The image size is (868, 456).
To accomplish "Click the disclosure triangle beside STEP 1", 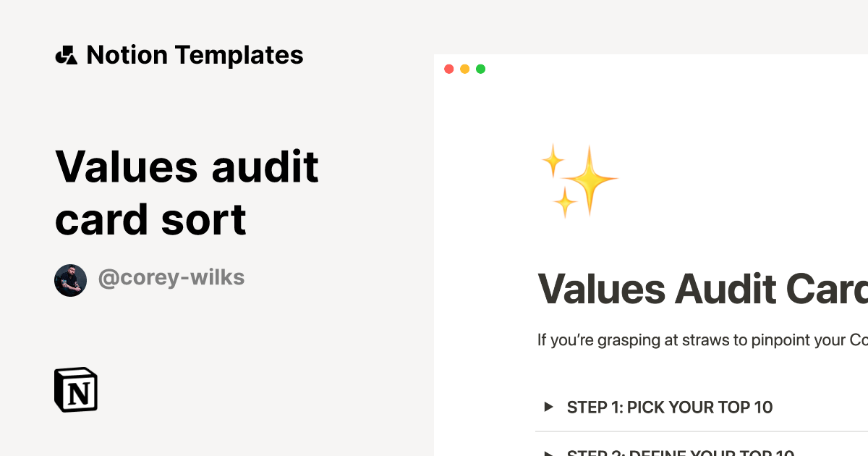I will [x=548, y=407].
